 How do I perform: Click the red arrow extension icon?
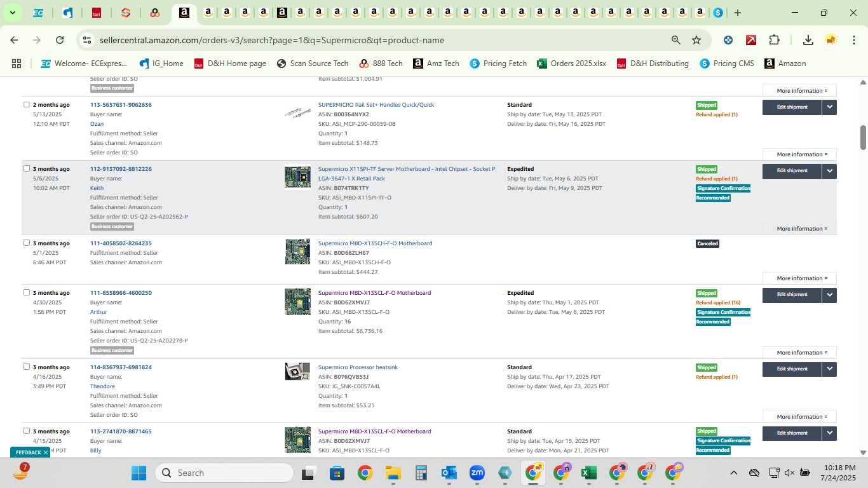751,40
